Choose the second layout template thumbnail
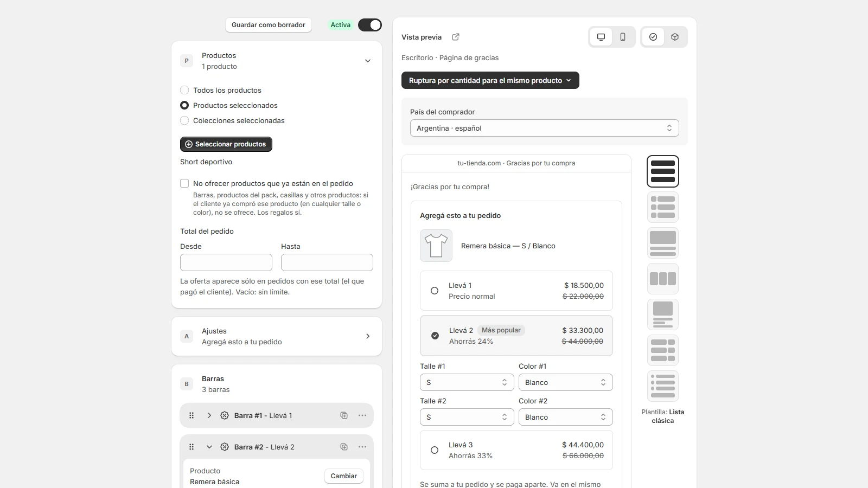The height and width of the screenshot is (488, 868). [x=663, y=207]
